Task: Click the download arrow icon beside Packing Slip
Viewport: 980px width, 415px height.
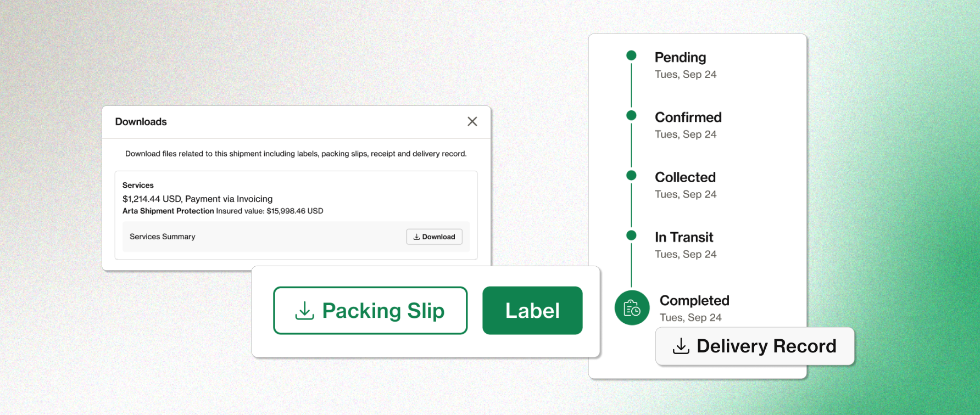Action: pos(304,311)
